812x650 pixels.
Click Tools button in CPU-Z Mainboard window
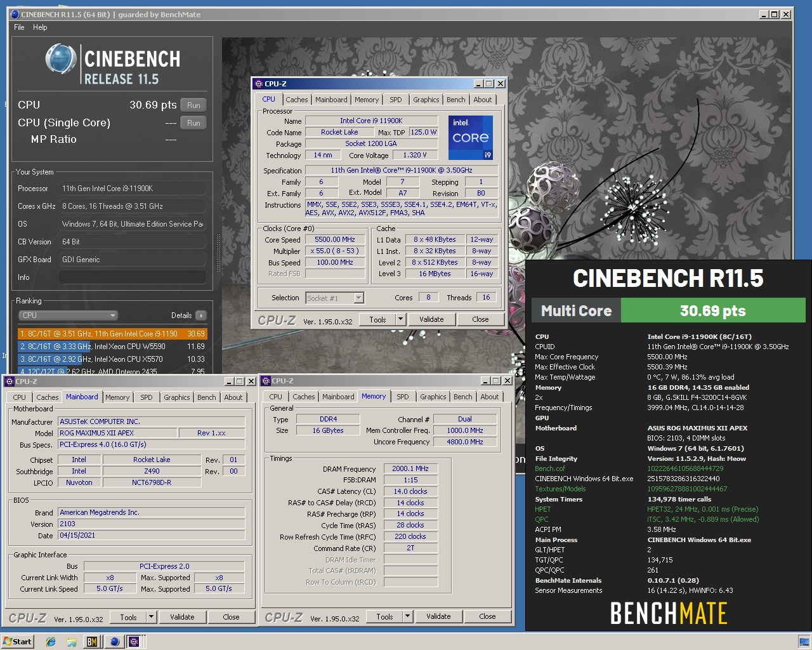128,617
